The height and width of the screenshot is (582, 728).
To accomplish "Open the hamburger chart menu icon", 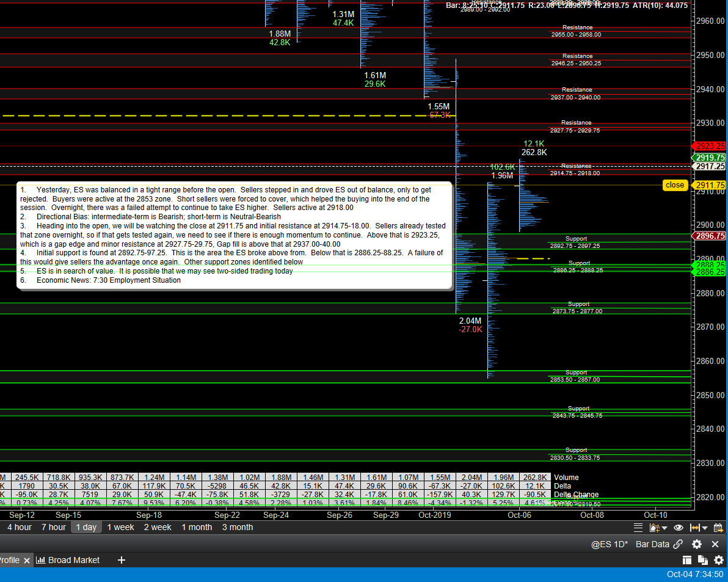I will click(638, 527).
